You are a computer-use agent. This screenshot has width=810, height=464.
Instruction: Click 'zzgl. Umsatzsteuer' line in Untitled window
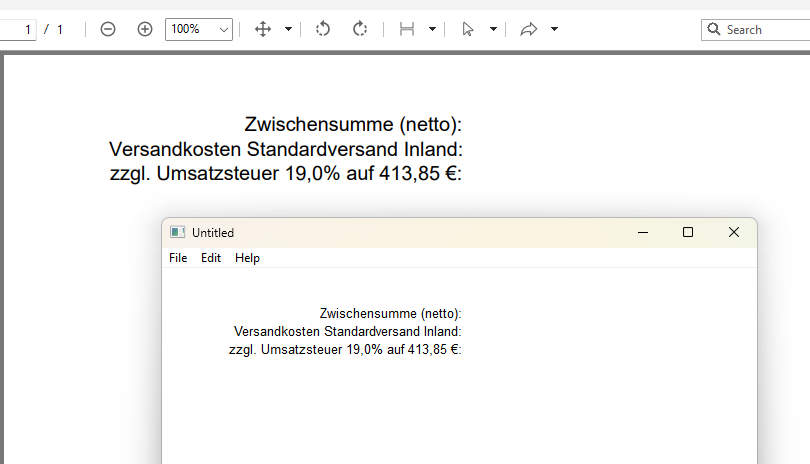[x=345, y=350]
